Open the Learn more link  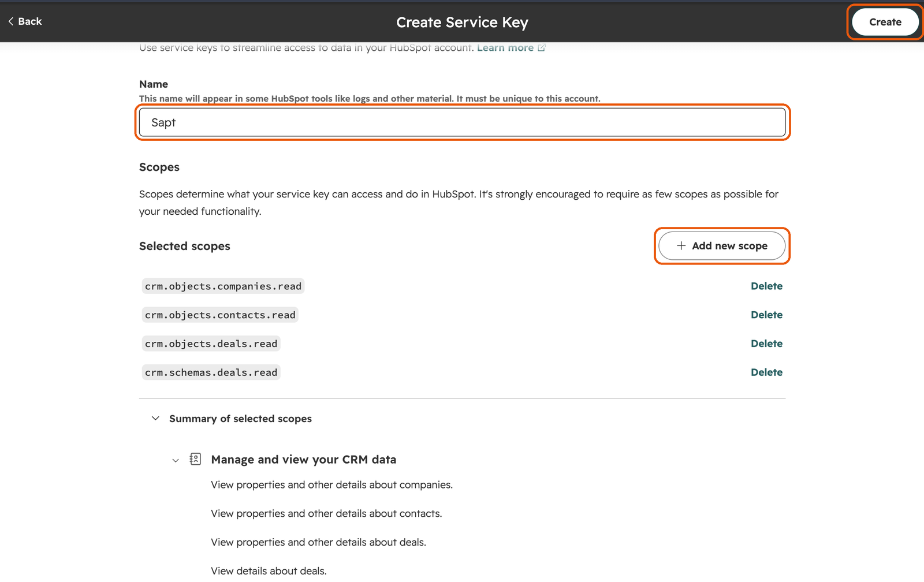pos(505,48)
